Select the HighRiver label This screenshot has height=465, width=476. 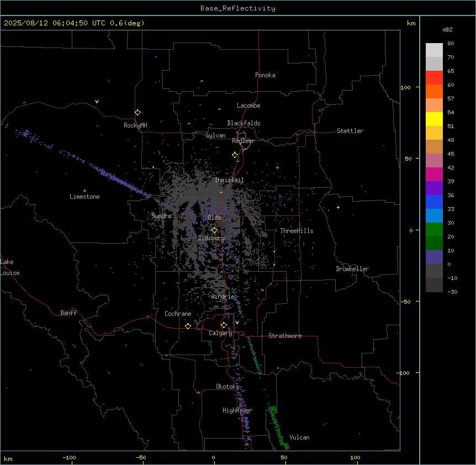(237, 410)
